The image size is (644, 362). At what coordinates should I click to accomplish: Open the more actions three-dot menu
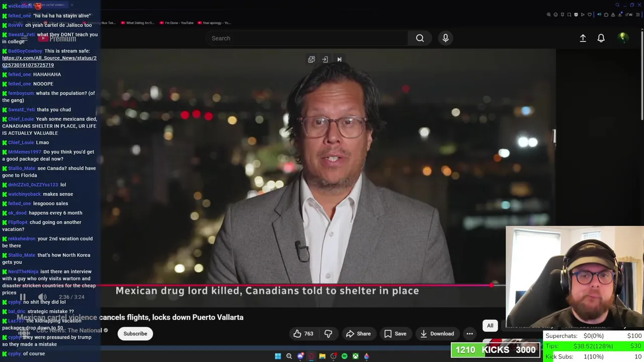tap(469, 333)
